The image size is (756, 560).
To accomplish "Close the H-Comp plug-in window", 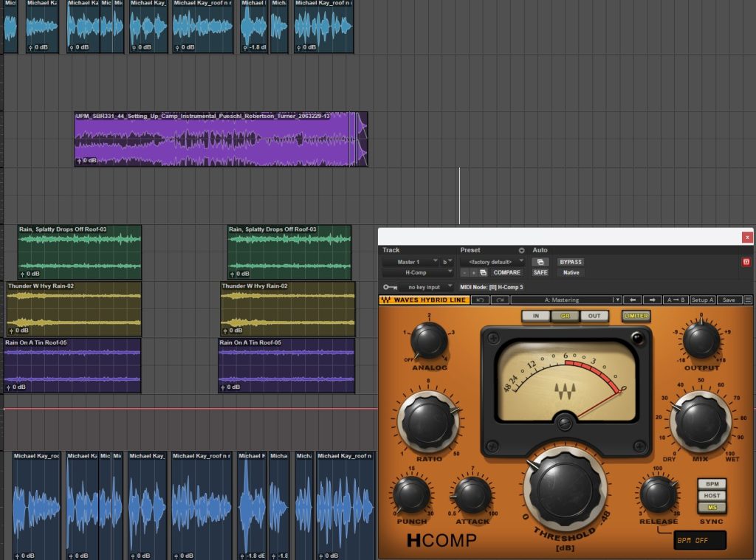I will click(x=747, y=237).
